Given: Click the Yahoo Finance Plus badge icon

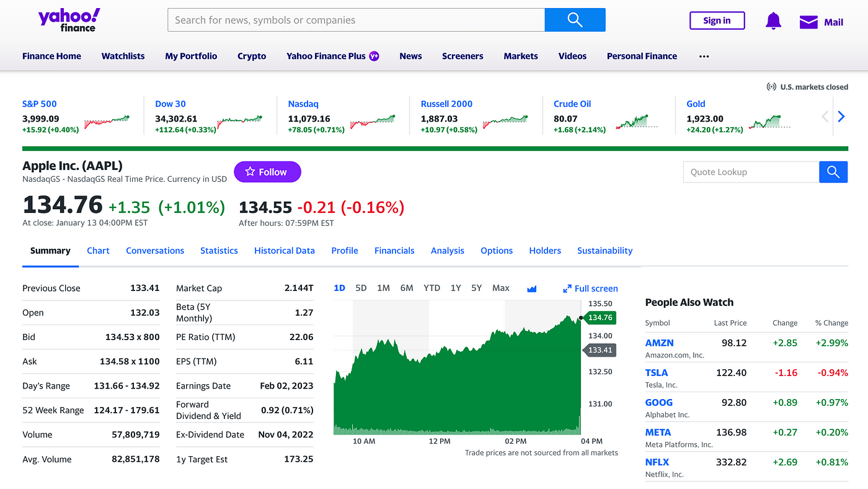Looking at the screenshot, I should pos(374,56).
